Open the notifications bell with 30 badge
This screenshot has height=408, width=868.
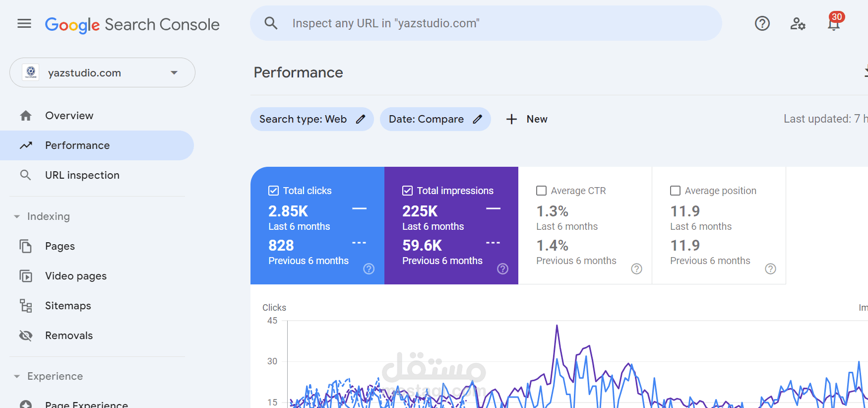coord(834,23)
